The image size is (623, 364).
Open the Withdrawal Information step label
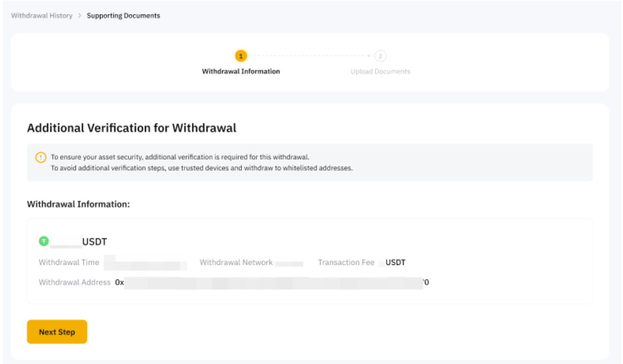click(x=241, y=71)
